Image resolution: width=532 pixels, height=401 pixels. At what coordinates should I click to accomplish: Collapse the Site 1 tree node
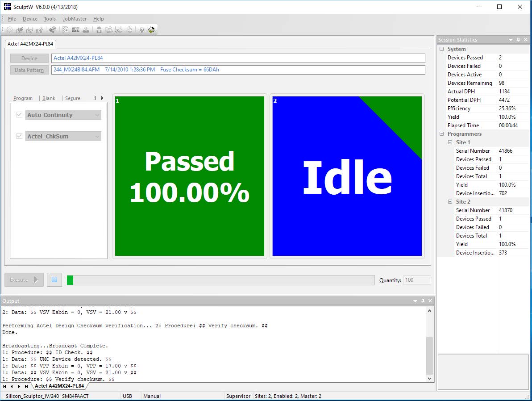click(450, 142)
